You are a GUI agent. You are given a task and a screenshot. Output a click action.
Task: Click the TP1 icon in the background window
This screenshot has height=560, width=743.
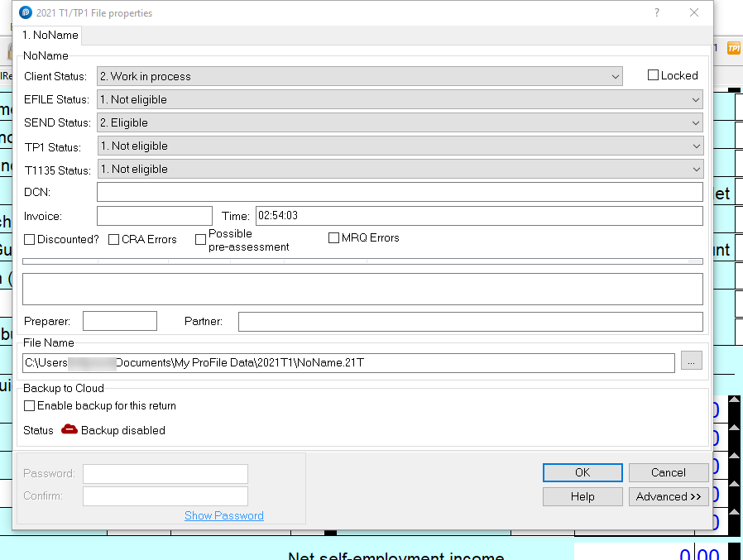[x=734, y=48]
